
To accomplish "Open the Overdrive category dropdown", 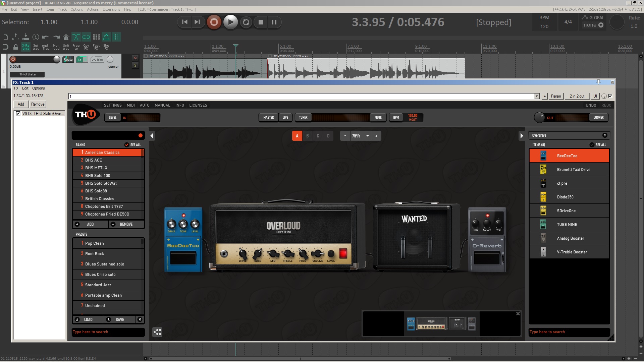I will coord(569,135).
